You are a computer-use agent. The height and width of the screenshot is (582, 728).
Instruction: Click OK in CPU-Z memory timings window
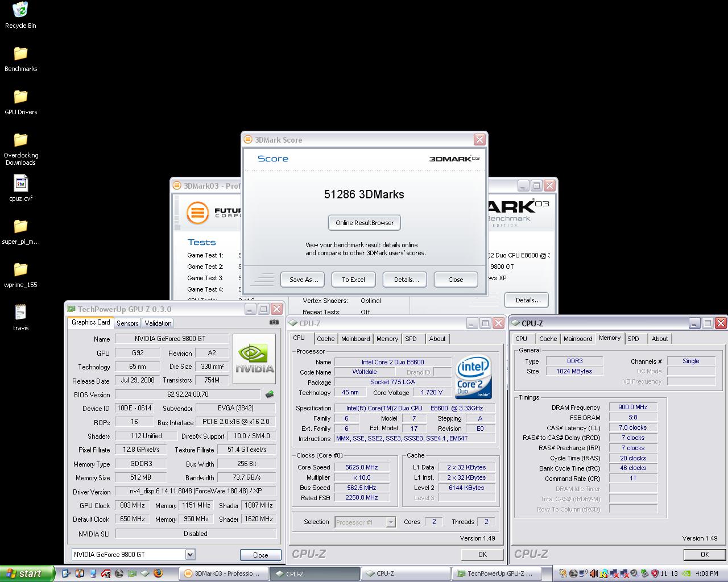(x=705, y=555)
